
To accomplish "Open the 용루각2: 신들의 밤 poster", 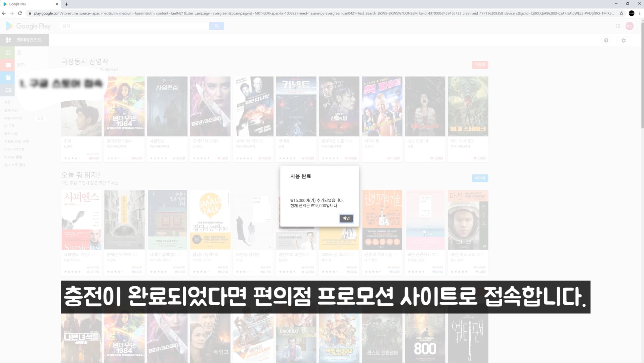I will 339,106.
